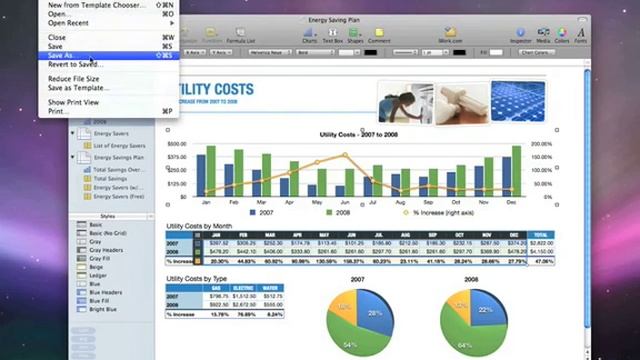Image resolution: width=640 pixels, height=360 pixels.
Task: Select the Energy Savings Plan sheet icon
Action: [x=84, y=157]
